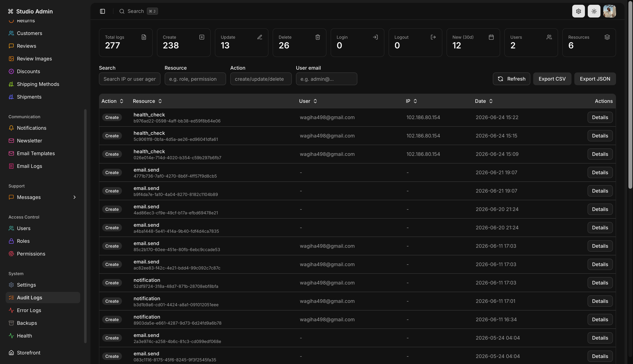633x364 pixels.
Task: Click IP 102.186.80.154 in first row
Action: point(423,118)
